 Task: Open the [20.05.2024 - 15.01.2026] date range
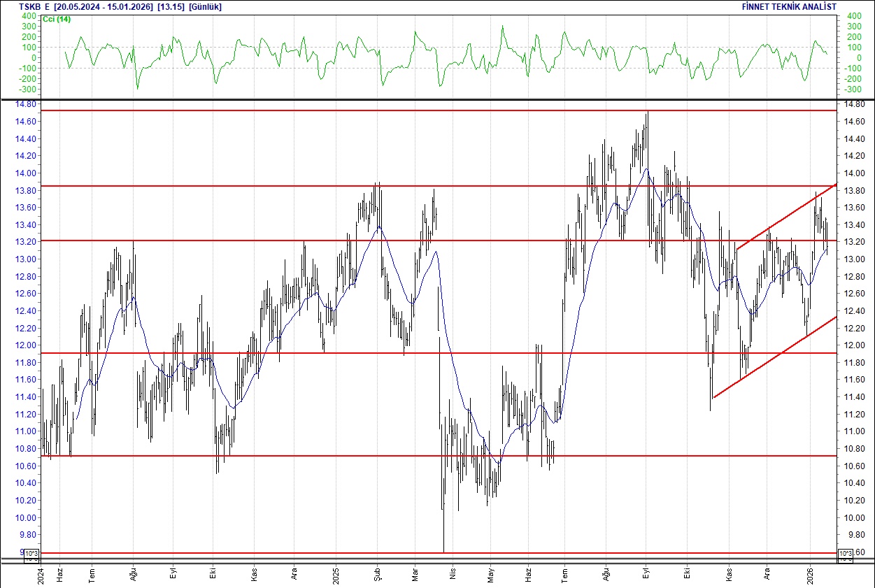pyautogui.click(x=104, y=6)
